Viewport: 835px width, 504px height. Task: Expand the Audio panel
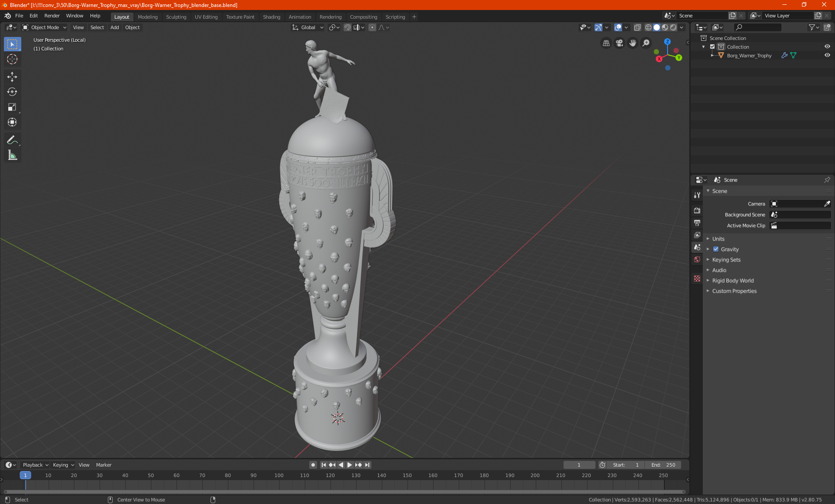719,270
